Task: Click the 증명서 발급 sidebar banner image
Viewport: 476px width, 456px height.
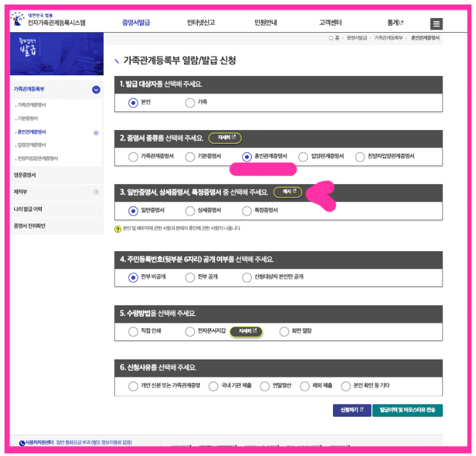Action: pos(57,54)
